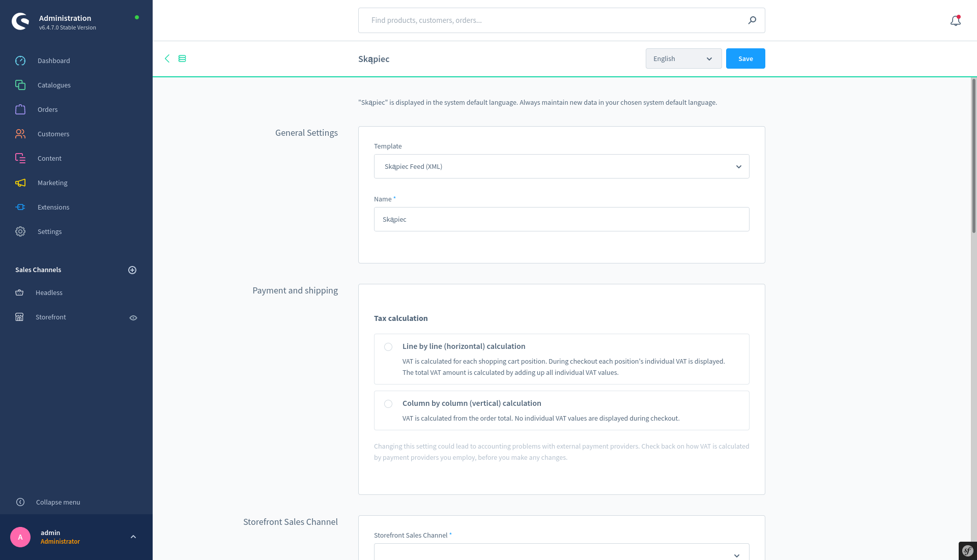This screenshot has height=560, width=977.
Task: Click the Dashboard navigation icon
Action: click(x=20, y=61)
